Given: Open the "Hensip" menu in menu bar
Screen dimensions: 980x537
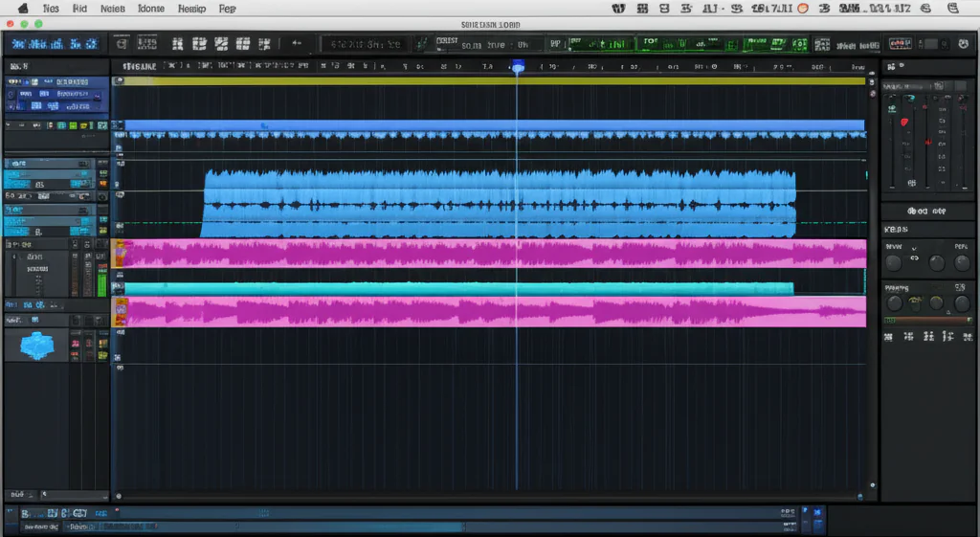Looking at the screenshot, I should click(191, 8).
